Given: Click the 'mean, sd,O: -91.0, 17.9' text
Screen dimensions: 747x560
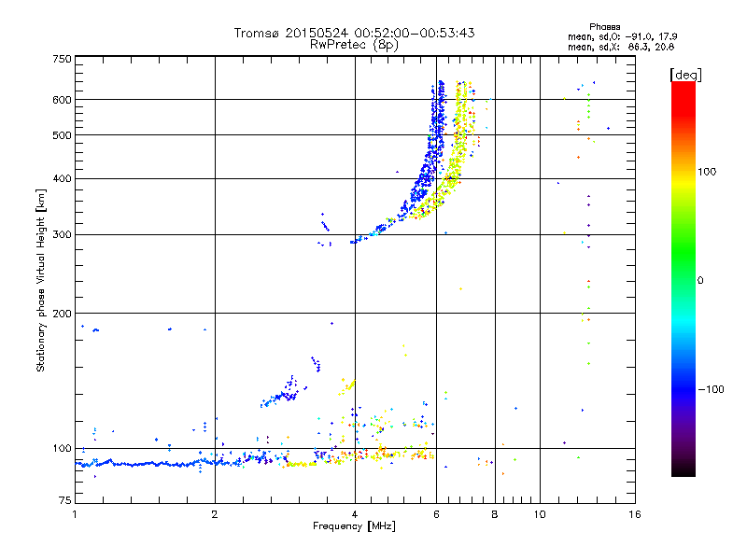Looking at the screenshot, I should 622,36.
